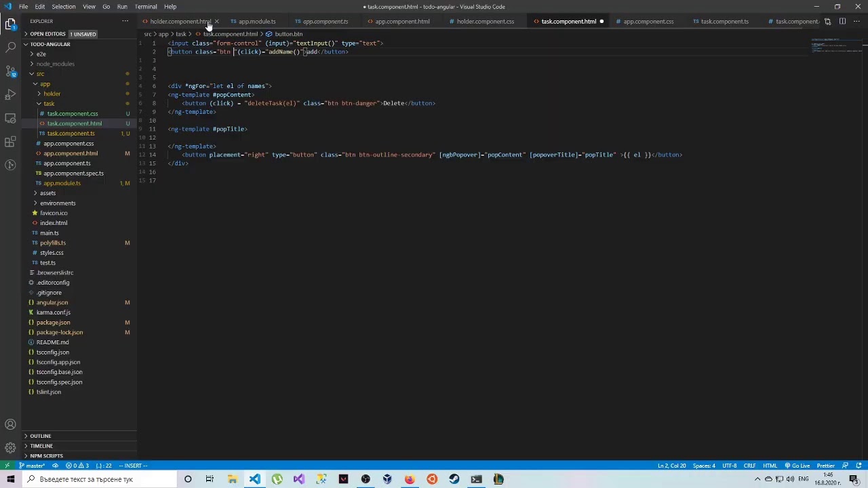The image size is (868, 488).
Task: Open the Run menu
Action: [122, 7]
